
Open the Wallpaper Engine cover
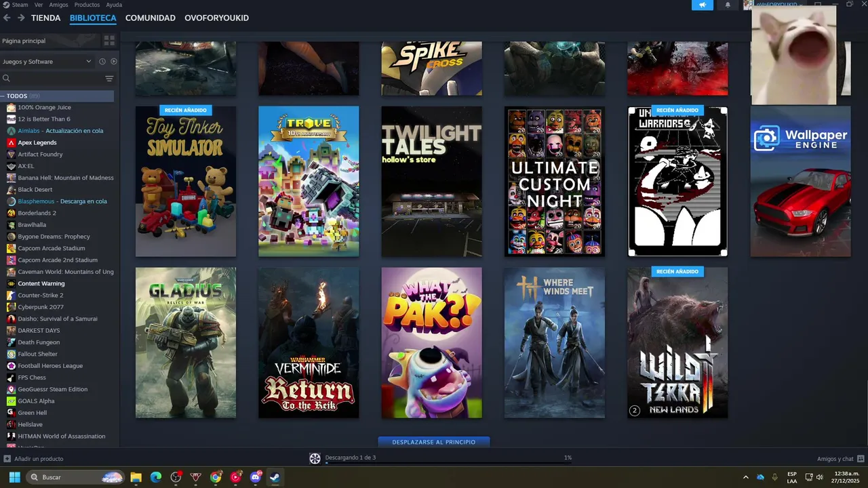click(801, 182)
